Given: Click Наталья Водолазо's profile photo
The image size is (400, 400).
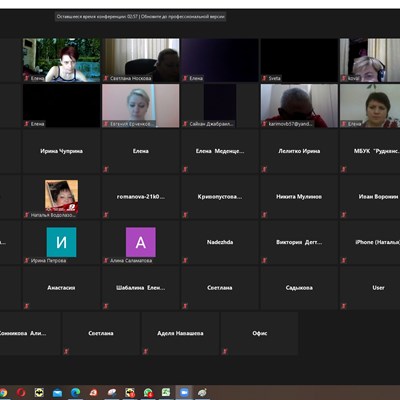Looking at the screenshot, I should pos(61,196).
